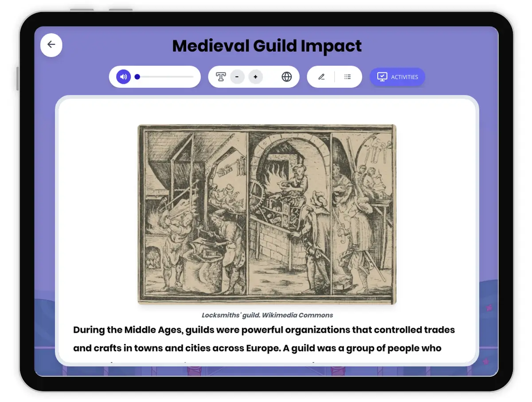Viewport: 532px width, 402px height.
Task: Click the audio progress slider handle
Action: [x=137, y=77]
